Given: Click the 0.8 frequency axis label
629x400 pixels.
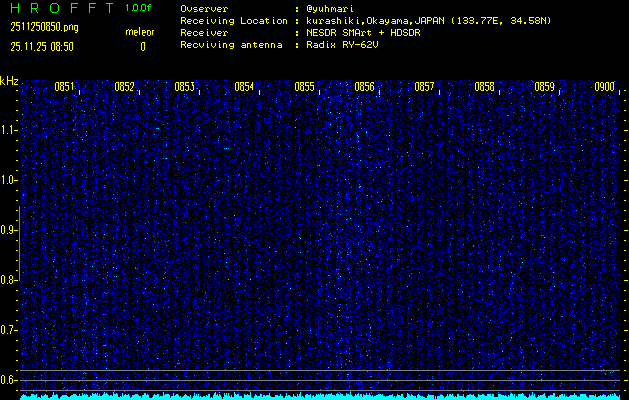Looking at the screenshot, I should [x=9, y=280].
